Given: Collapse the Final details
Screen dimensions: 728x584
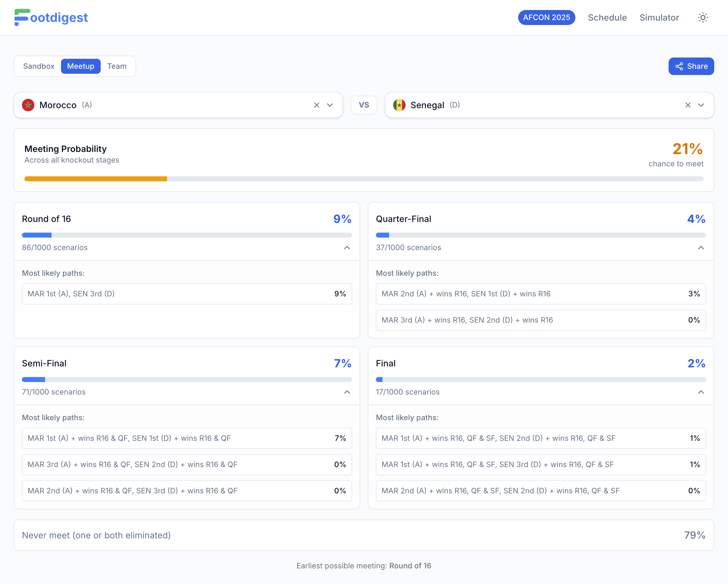Looking at the screenshot, I should tap(701, 392).
